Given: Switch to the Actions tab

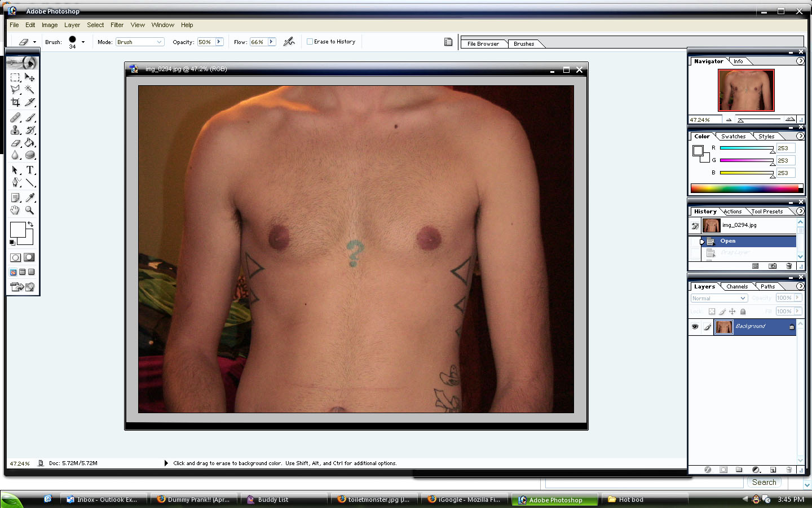Looking at the screenshot, I should tap(732, 211).
